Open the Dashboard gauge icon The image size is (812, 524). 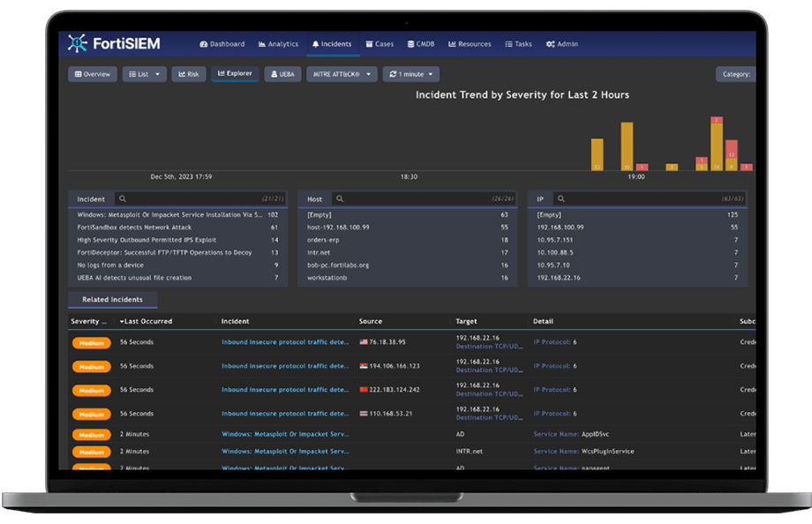click(204, 44)
